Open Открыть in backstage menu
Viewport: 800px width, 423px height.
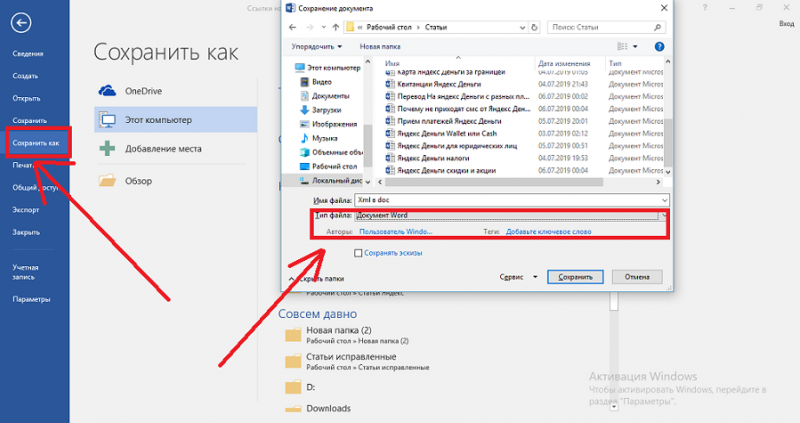click(27, 98)
